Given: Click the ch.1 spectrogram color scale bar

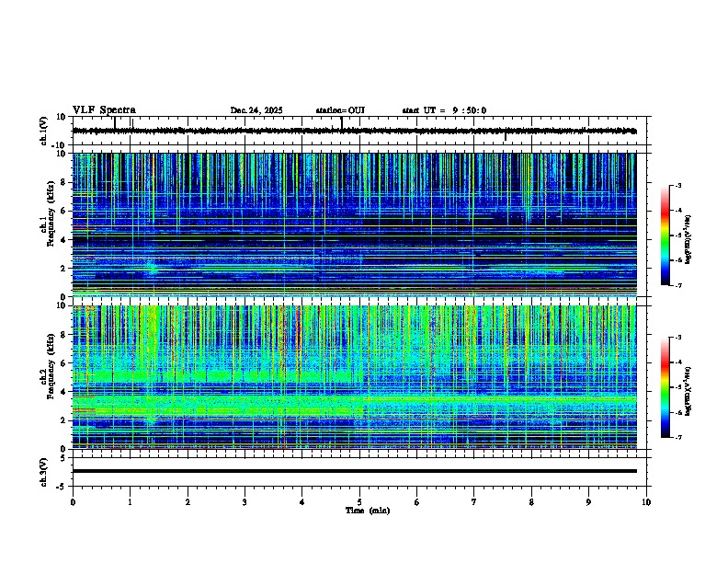Looking at the screenshot, I should [665, 236].
